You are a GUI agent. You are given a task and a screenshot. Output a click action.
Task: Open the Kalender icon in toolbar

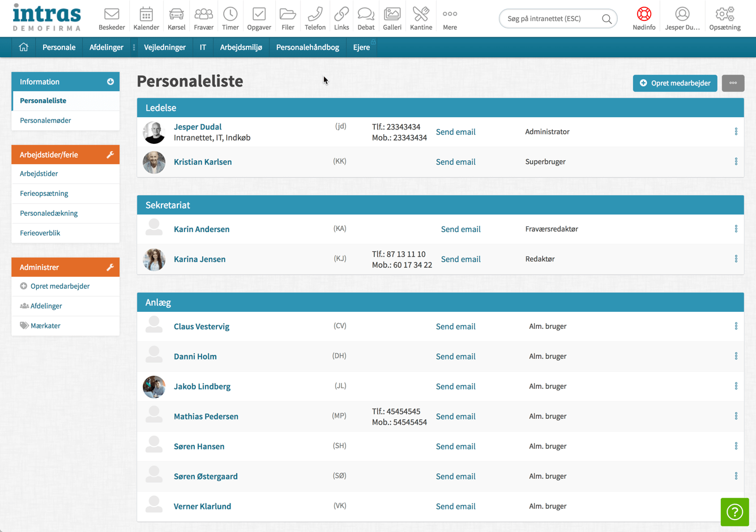click(x=146, y=14)
